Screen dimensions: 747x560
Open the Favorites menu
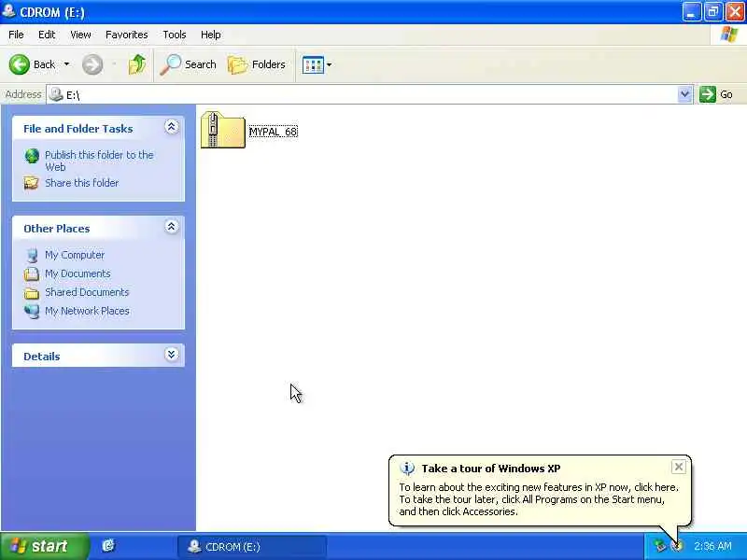coord(127,35)
